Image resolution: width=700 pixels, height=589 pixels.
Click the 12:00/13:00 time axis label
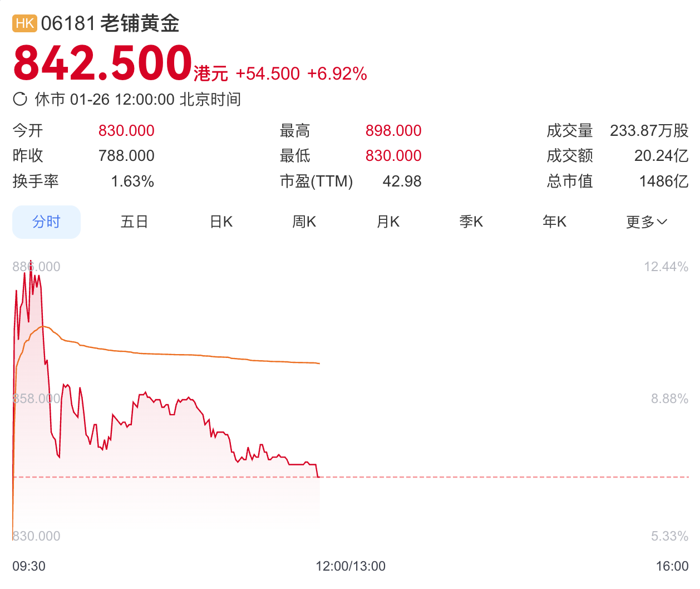(351, 566)
